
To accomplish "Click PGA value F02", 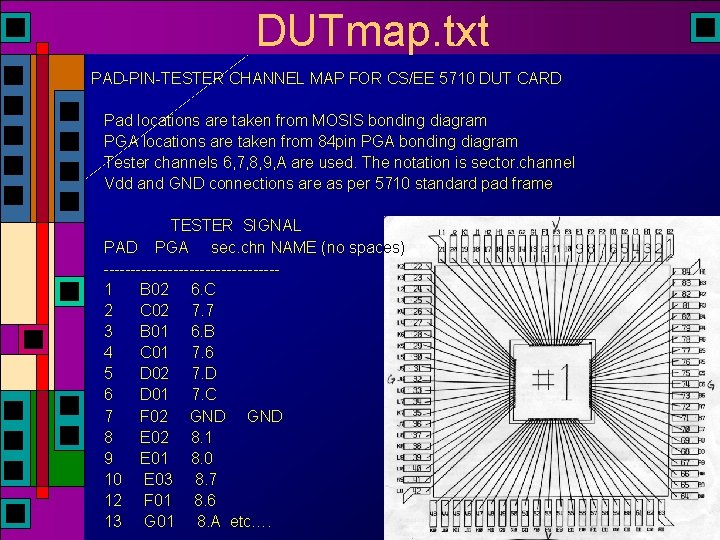I will tap(154, 416).
